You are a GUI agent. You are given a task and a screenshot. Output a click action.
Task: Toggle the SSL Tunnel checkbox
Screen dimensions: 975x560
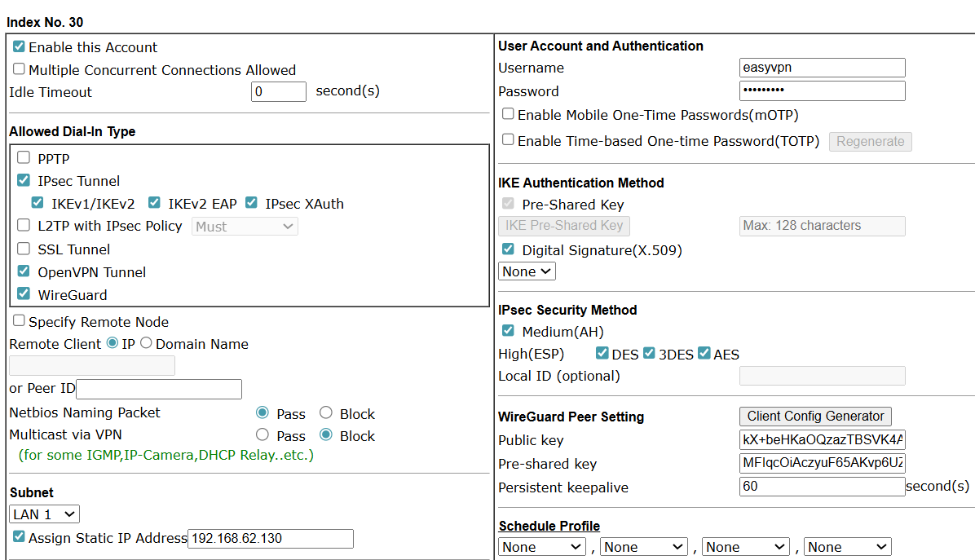pyautogui.click(x=24, y=249)
